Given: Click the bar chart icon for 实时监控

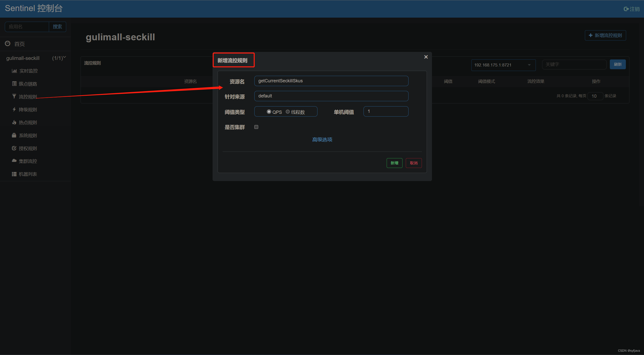Looking at the screenshot, I should 14,71.
